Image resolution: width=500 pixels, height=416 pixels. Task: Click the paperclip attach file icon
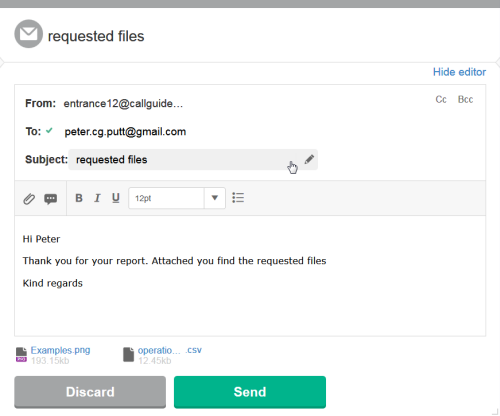point(29,199)
